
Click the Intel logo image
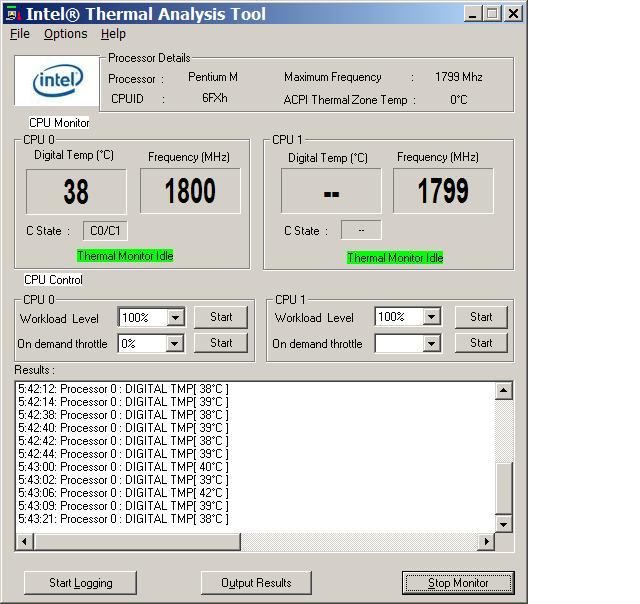(57, 81)
